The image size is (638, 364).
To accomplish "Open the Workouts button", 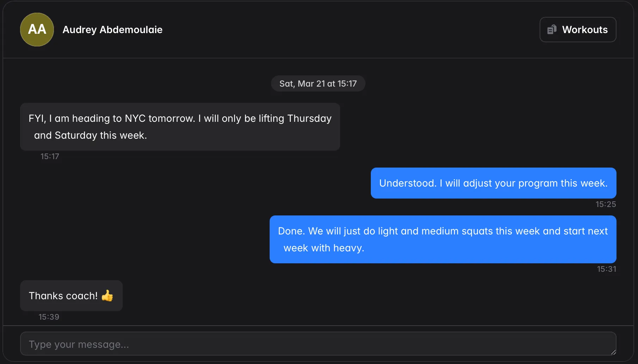I will coord(578,29).
